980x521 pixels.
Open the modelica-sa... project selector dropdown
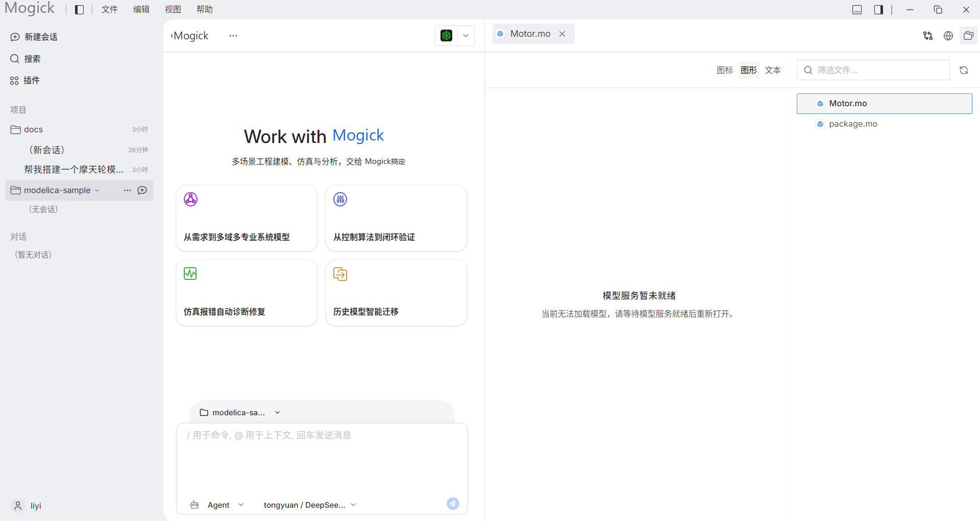click(240, 413)
